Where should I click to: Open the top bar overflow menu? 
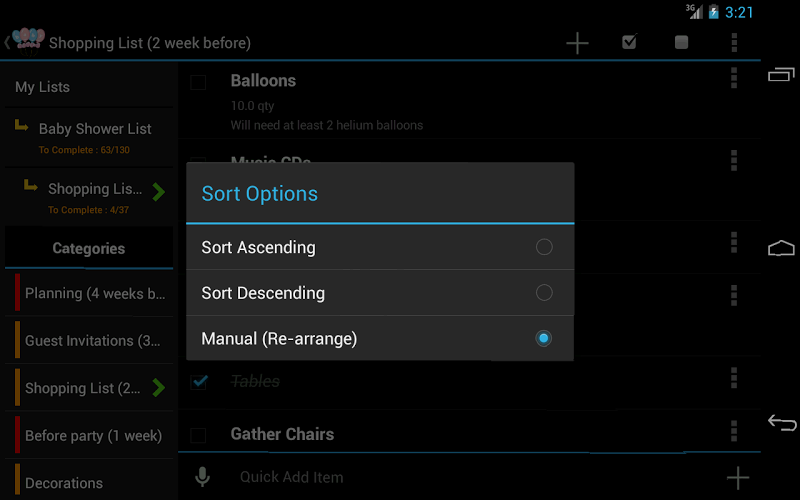pyautogui.click(x=734, y=42)
